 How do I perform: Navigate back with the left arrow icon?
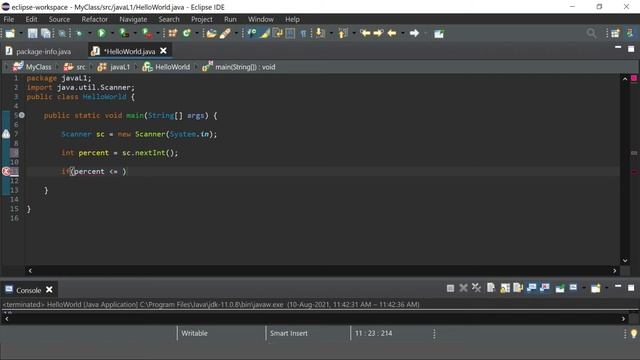pyautogui.click(x=392, y=33)
